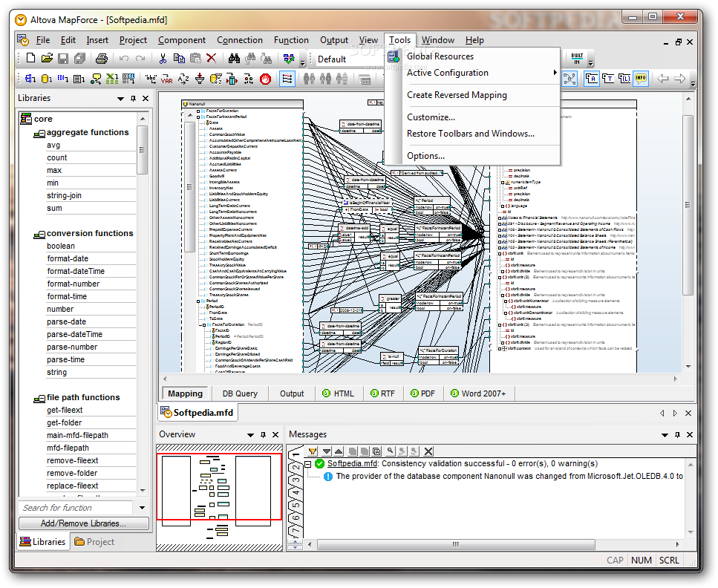Insert Filter funnel icon
The image size is (718, 588).
pyautogui.click(x=200, y=79)
